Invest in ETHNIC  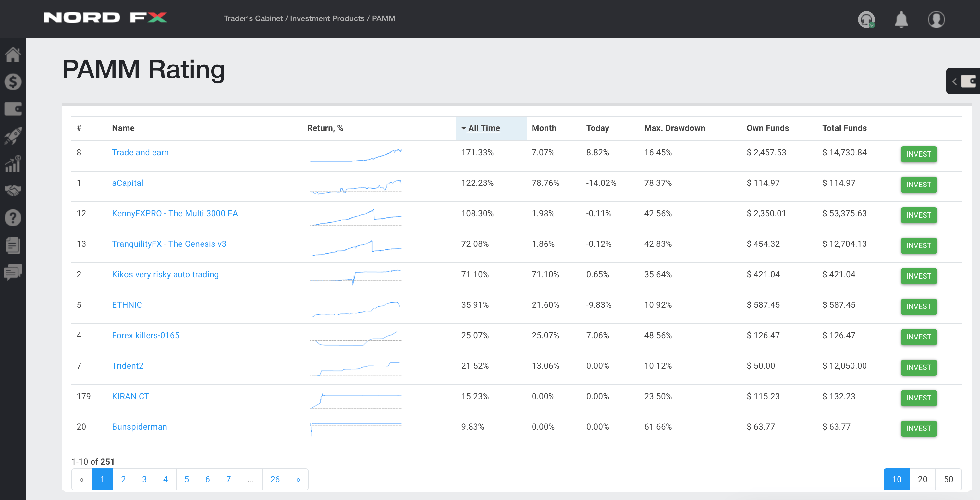click(918, 306)
